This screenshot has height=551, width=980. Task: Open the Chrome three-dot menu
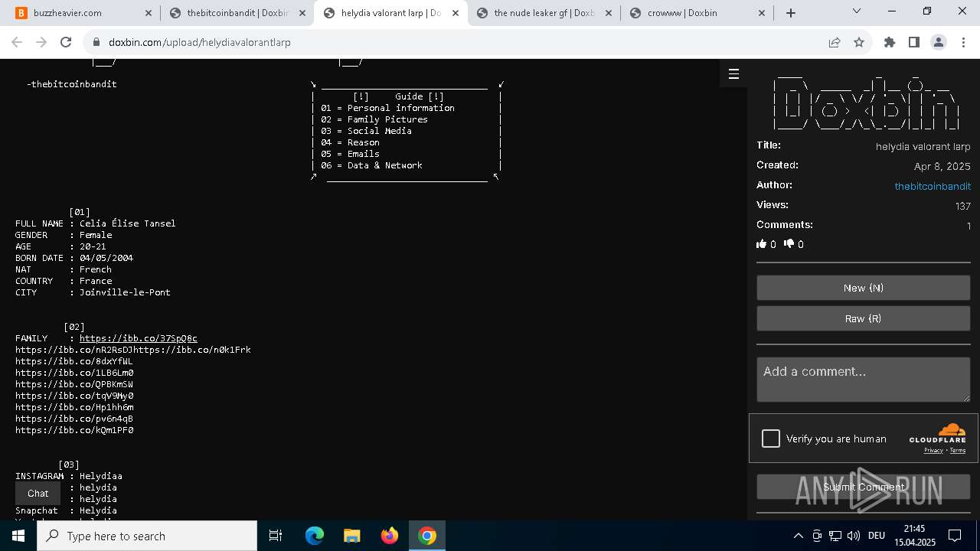point(963,43)
